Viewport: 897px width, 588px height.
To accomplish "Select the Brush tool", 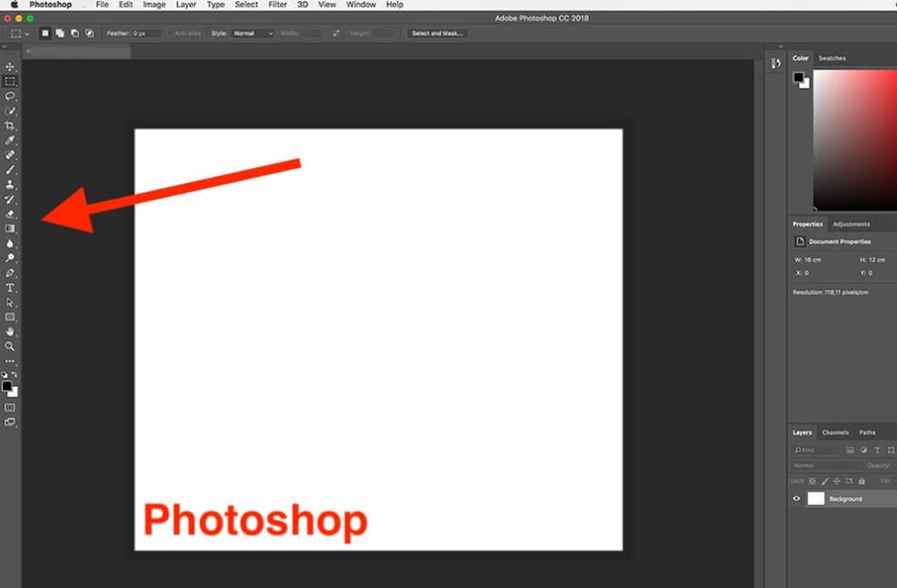I will coord(10,170).
